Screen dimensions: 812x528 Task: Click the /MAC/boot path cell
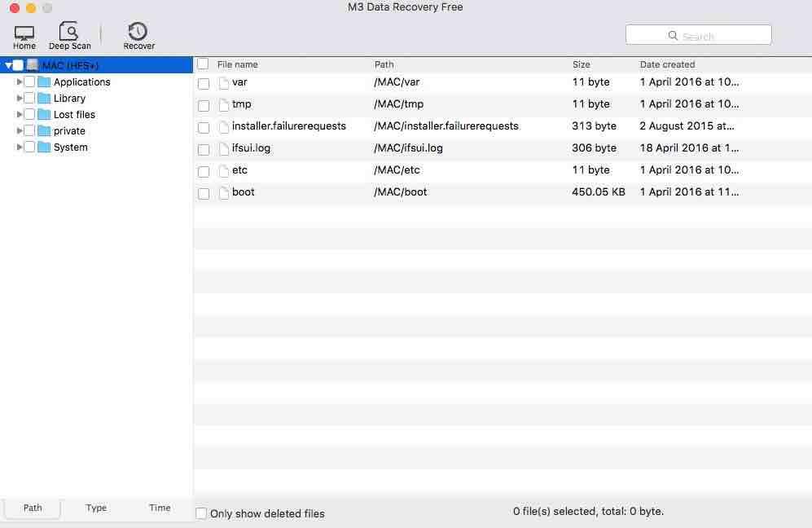pos(401,192)
